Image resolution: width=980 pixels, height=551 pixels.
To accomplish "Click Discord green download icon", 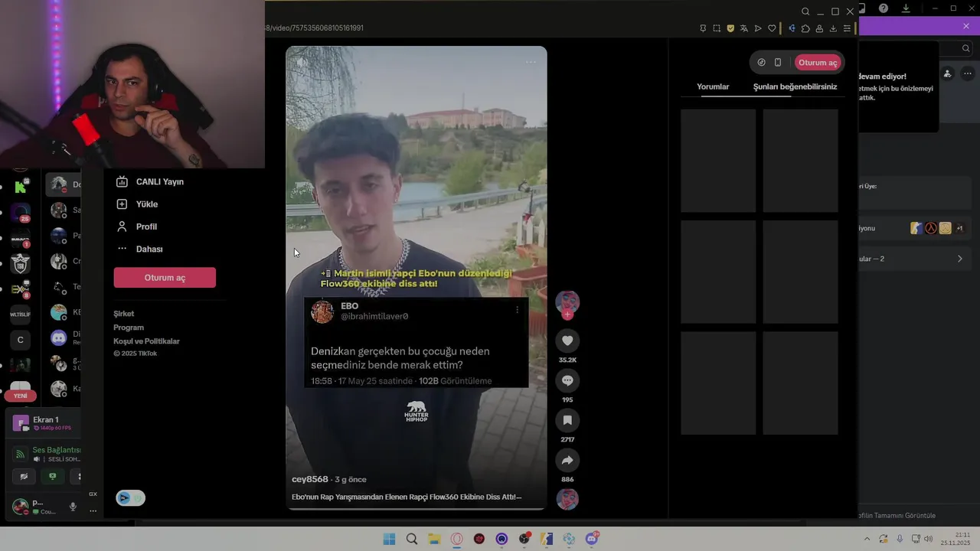I will tap(906, 8).
